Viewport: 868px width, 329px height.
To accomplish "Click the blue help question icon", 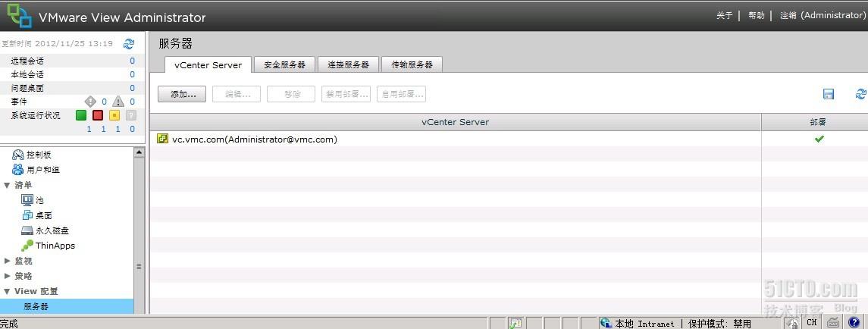I will (853, 322).
